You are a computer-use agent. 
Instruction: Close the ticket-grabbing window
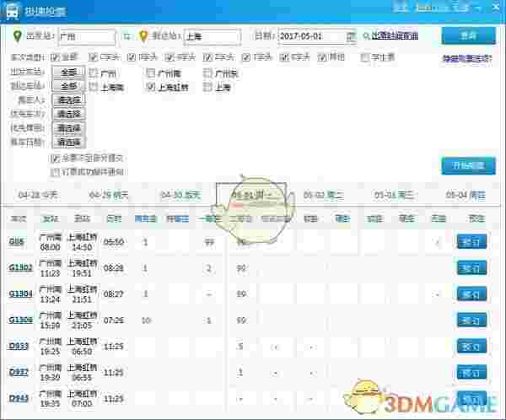point(497,7)
